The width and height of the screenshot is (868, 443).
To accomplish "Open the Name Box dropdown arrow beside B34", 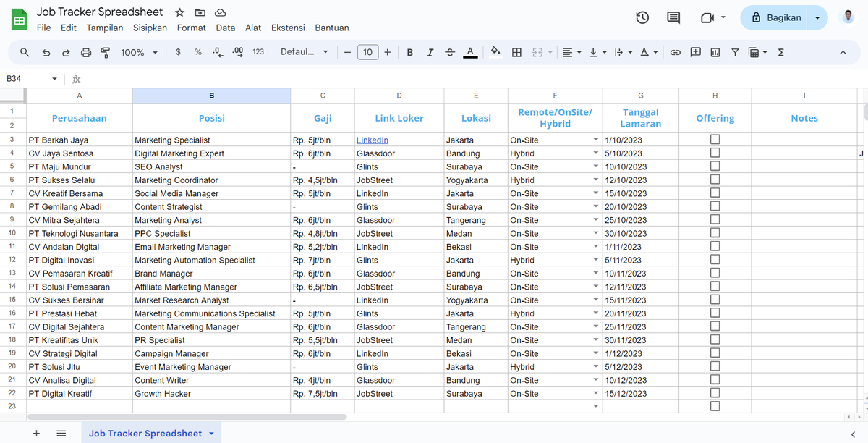I will (x=54, y=79).
